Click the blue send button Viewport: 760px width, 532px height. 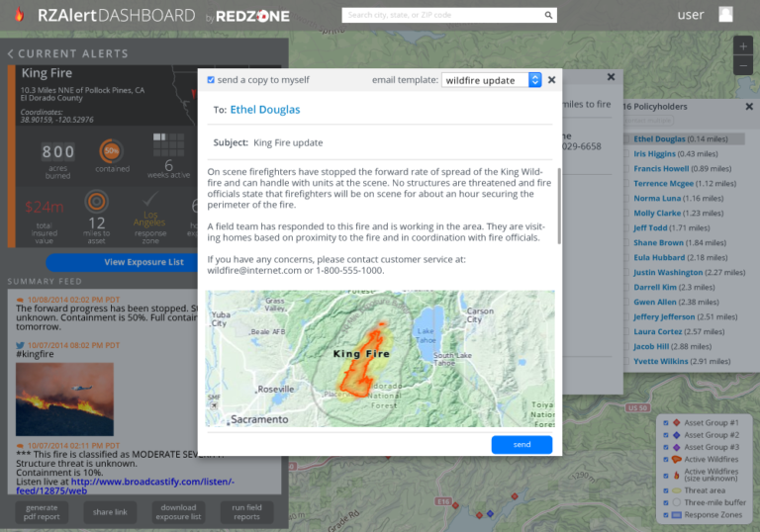[x=522, y=445]
